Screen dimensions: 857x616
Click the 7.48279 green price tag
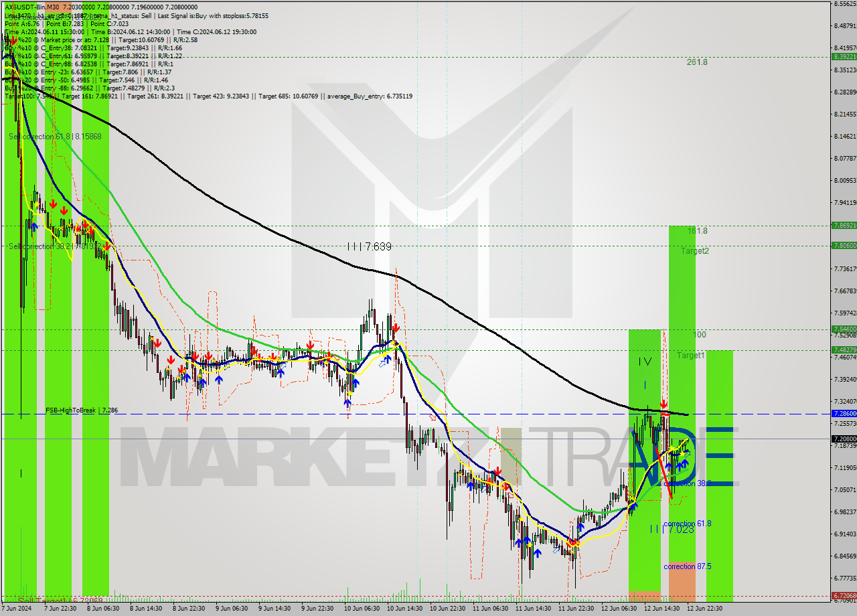pos(844,350)
